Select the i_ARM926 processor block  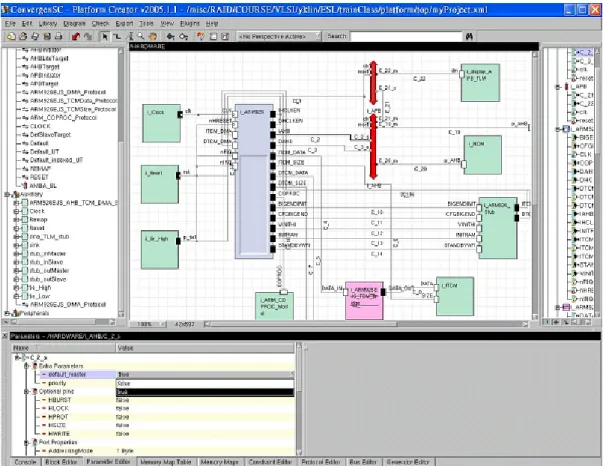tap(254, 181)
